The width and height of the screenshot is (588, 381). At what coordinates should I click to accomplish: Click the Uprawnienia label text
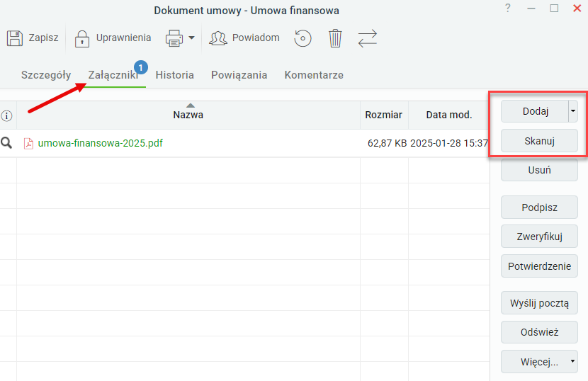pyautogui.click(x=123, y=38)
